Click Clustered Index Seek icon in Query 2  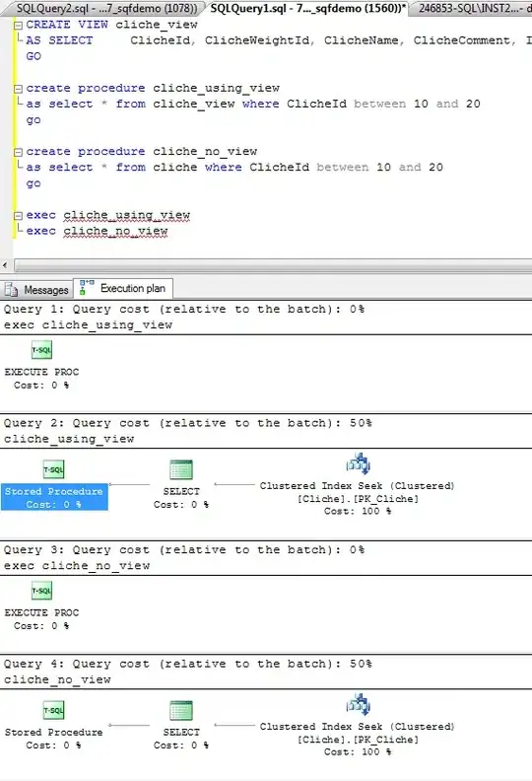point(359,463)
